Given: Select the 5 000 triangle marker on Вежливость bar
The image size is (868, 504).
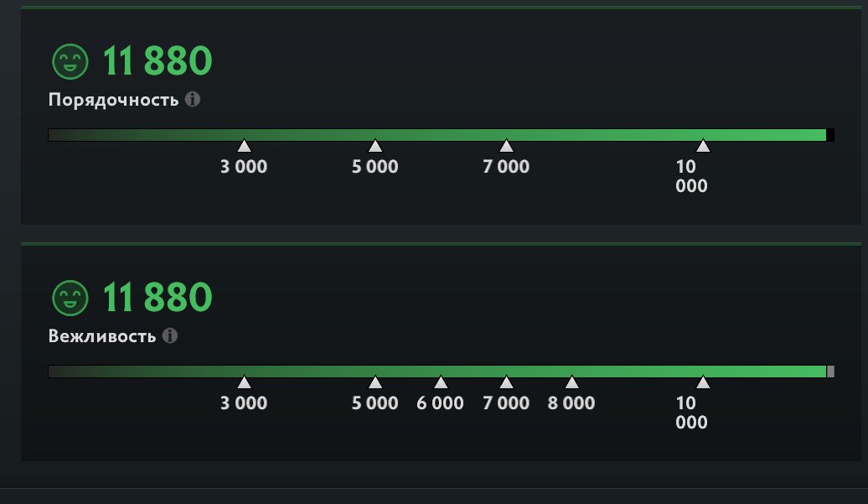Looking at the screenshot, I should point(375,382).
